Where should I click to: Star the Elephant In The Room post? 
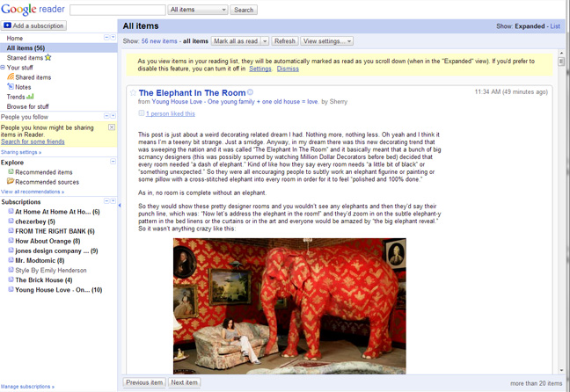pyautogui.click(x=133, y=92)
